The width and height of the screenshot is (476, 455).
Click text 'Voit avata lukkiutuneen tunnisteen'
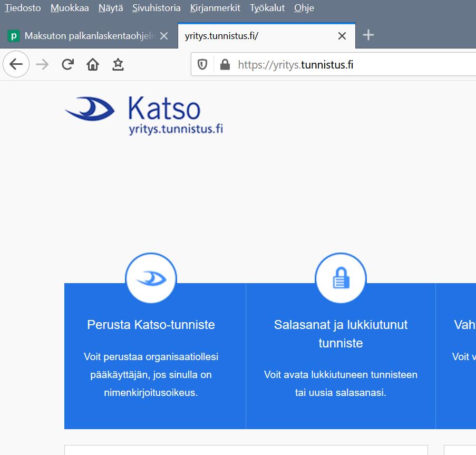[341, 374]
